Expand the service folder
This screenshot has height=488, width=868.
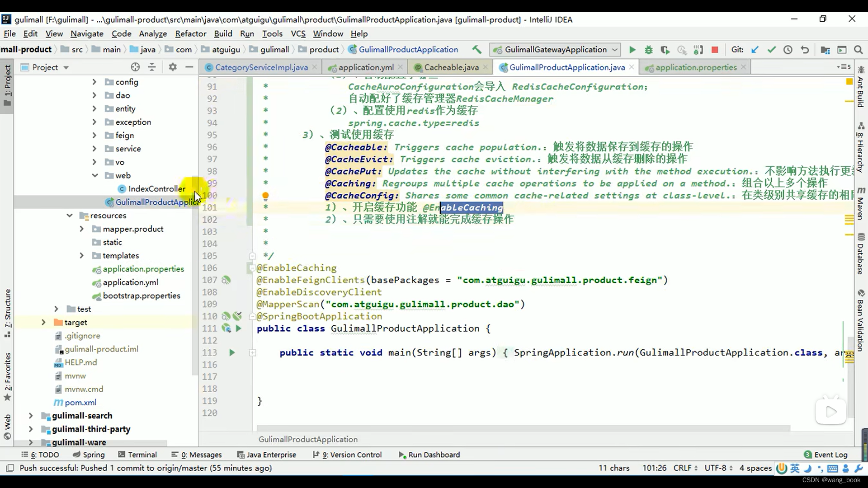coord(94,149)
